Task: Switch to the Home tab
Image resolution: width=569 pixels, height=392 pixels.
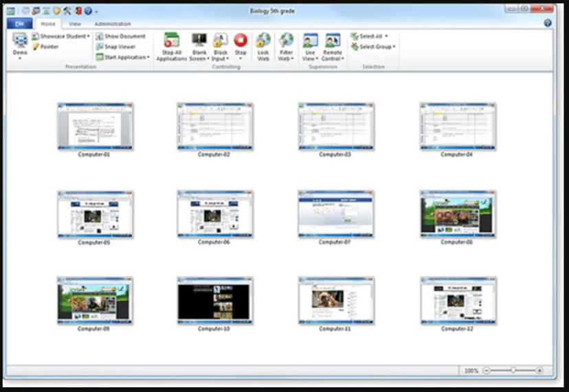Action: [48, 23]
